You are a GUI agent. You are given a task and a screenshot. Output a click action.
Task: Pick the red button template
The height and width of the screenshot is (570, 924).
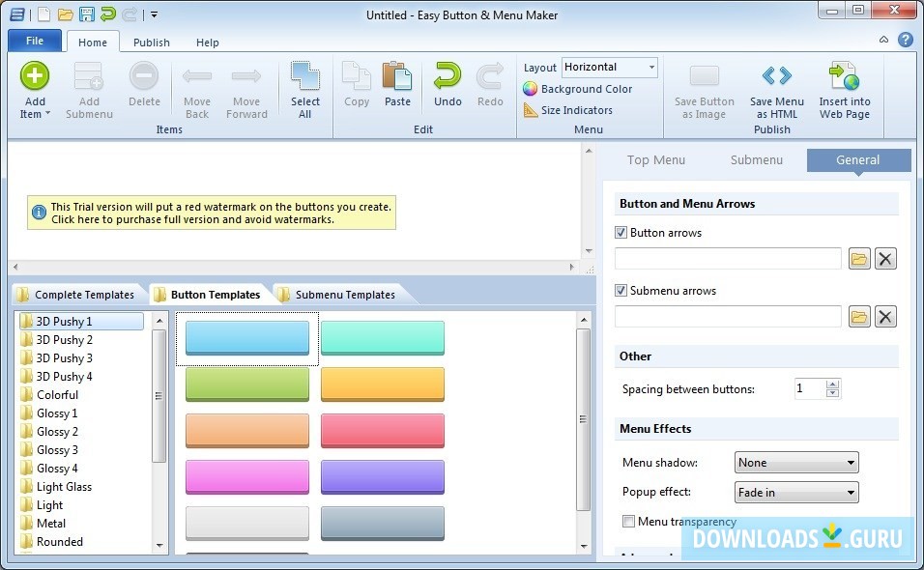point(383,431)
